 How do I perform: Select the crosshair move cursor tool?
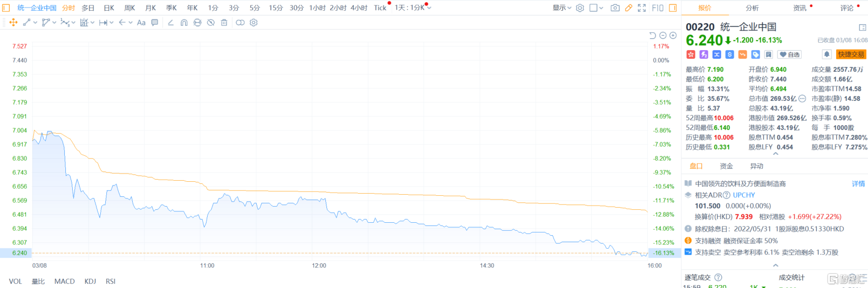tap(13, 23)
